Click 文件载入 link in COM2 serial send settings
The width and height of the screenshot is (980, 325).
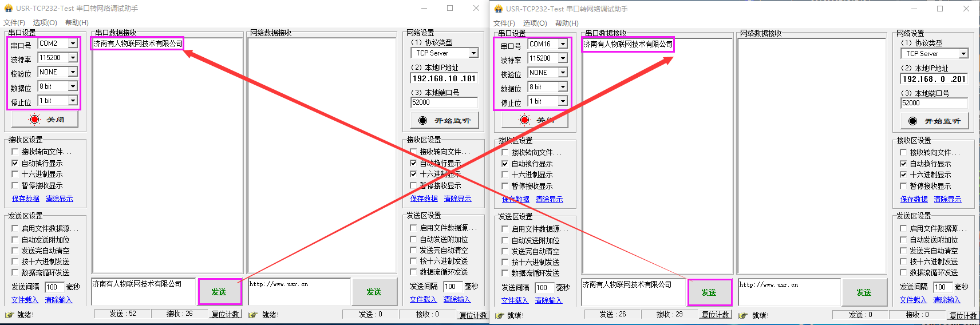25,300
